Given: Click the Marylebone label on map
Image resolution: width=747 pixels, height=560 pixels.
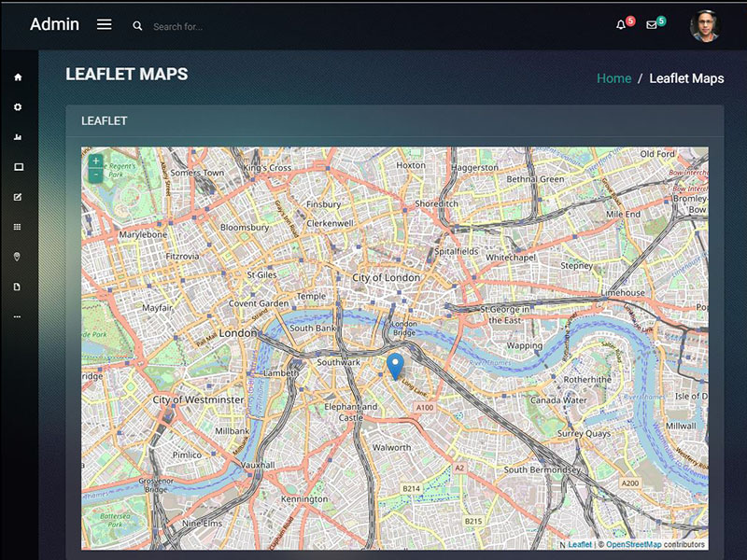Looking at the screenshot, I should coord(143,234).
